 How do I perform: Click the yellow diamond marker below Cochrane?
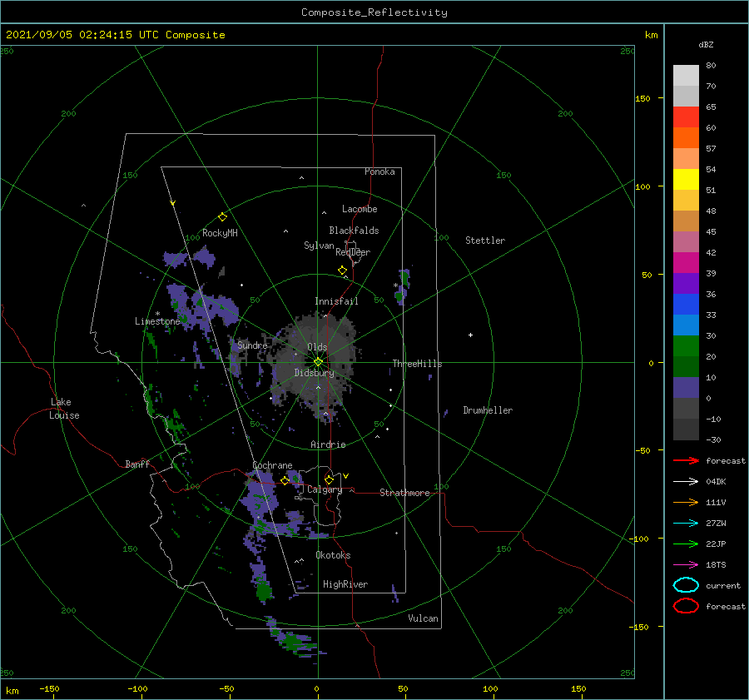[x=285, y=480]
